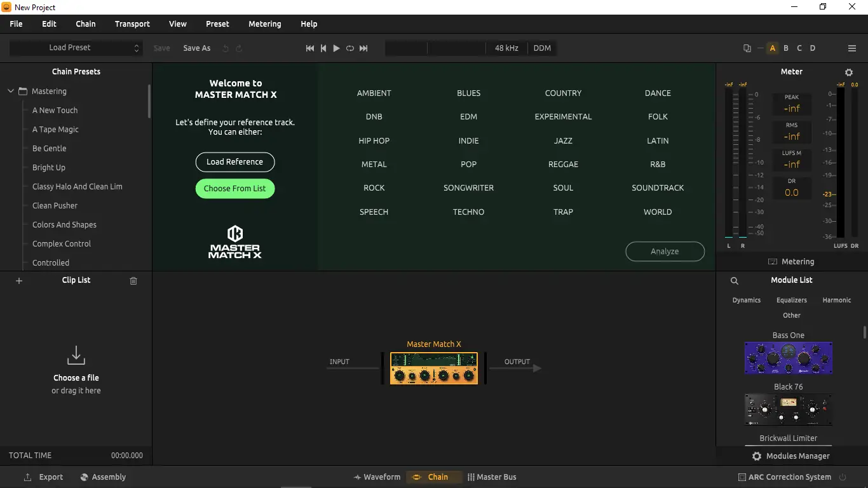Open the Meter settings gear

click(x=849, y=72)
